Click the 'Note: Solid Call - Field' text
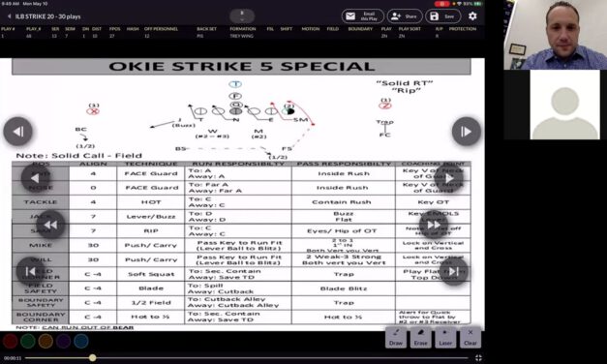 pyautogui.click(x=79, y=156)
